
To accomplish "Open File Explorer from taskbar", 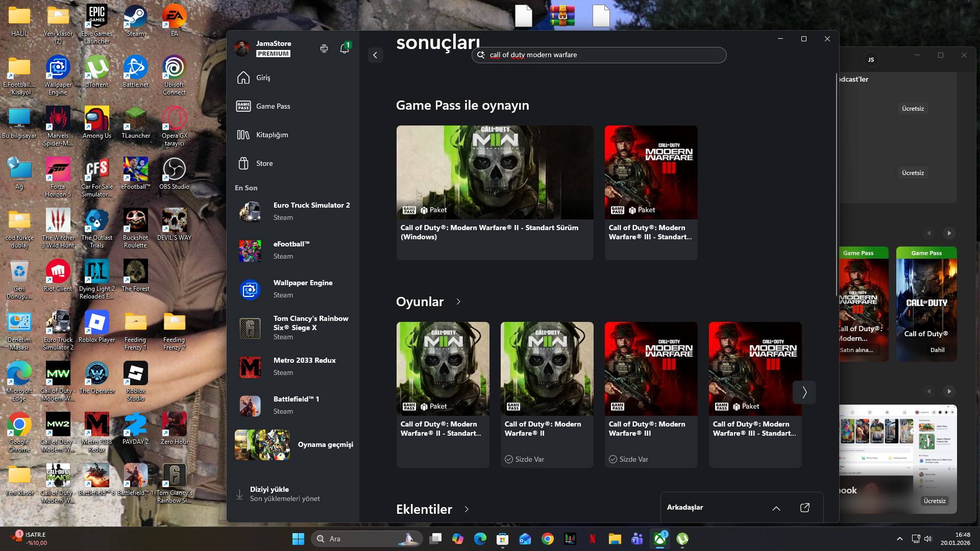I will pos(615,539).
